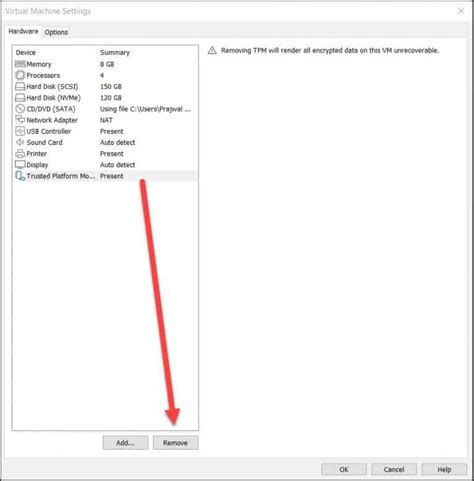
Task: Select the Processors chip icon
Action: click(x=20, y=75)
